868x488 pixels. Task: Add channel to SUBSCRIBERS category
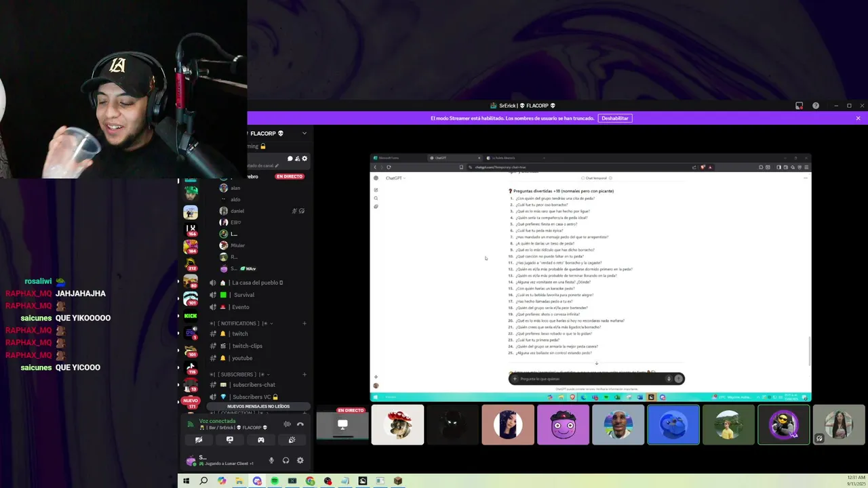click(x=304, y=374)
